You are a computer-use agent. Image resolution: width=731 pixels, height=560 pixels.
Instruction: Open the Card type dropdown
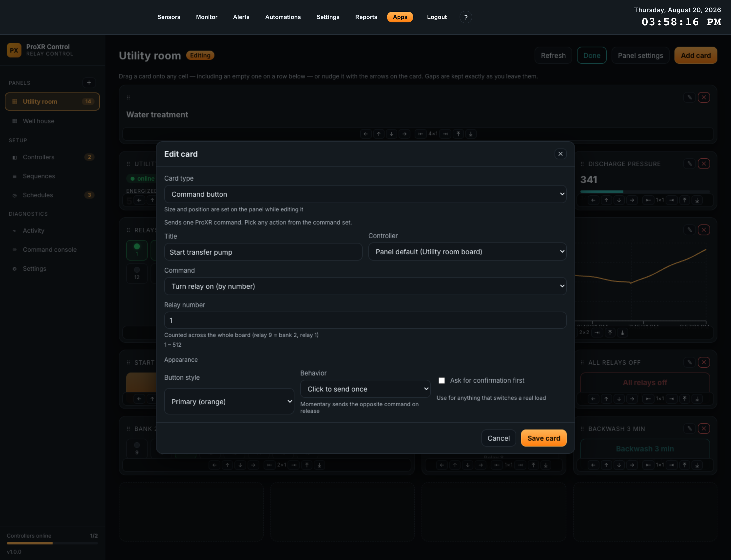click(x=365, y=194)
